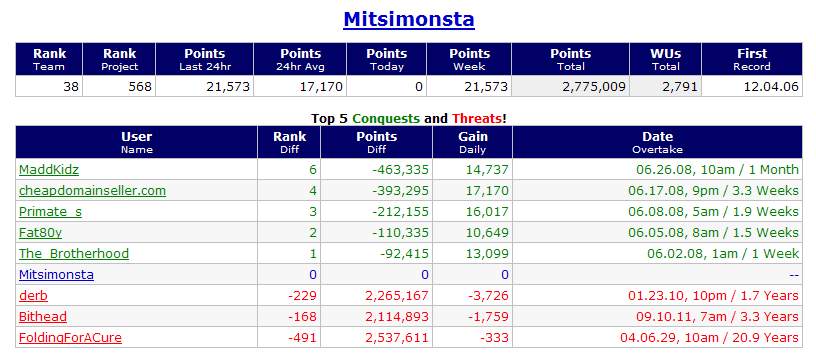Open Mitsimonsta link in user table

(56, 275)
